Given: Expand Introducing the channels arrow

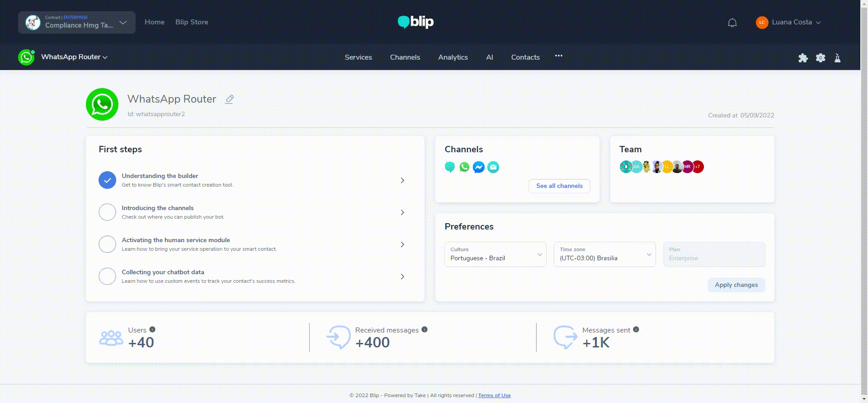Looking at the screenshot, I should [x=402, y=212].
